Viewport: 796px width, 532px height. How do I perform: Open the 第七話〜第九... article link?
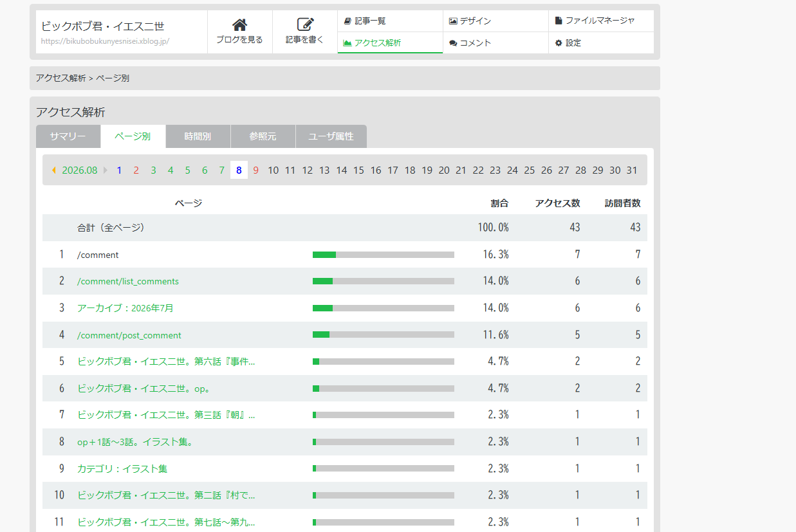click(x=166, y=522)
